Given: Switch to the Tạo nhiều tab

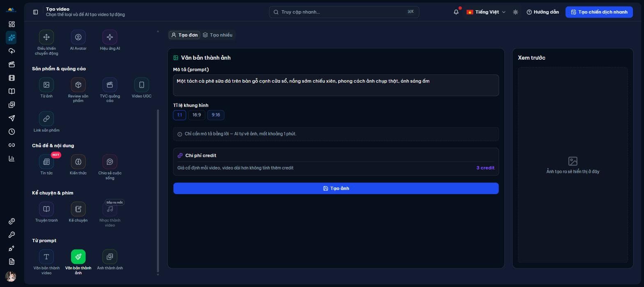Looking at the screenshot, I should 218,35.
